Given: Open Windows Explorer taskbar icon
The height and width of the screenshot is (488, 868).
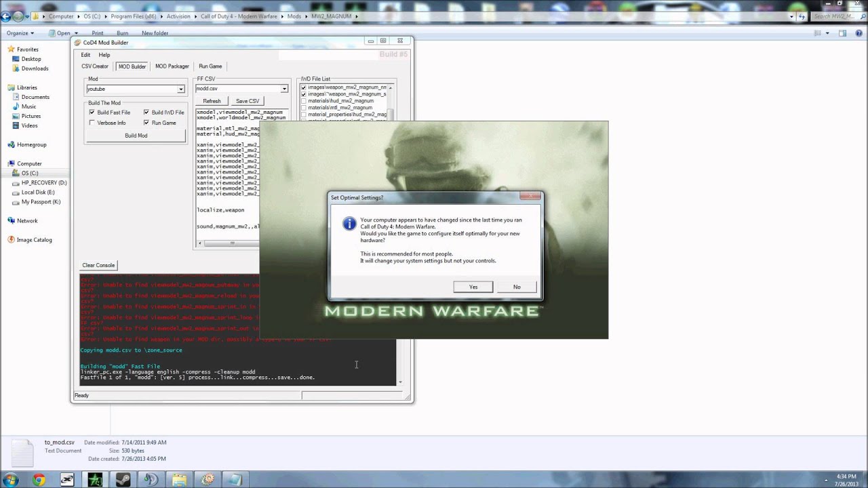Looking at the screenshot, I should 179,480.
